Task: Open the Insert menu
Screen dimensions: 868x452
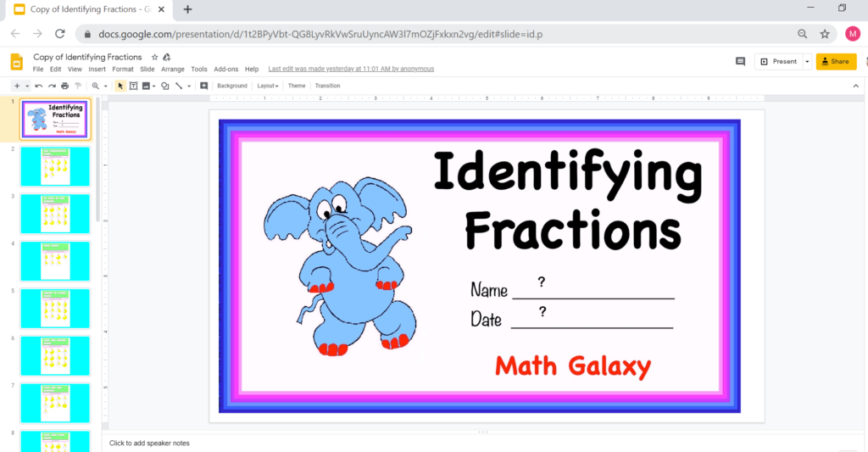Action: (97, 70)
